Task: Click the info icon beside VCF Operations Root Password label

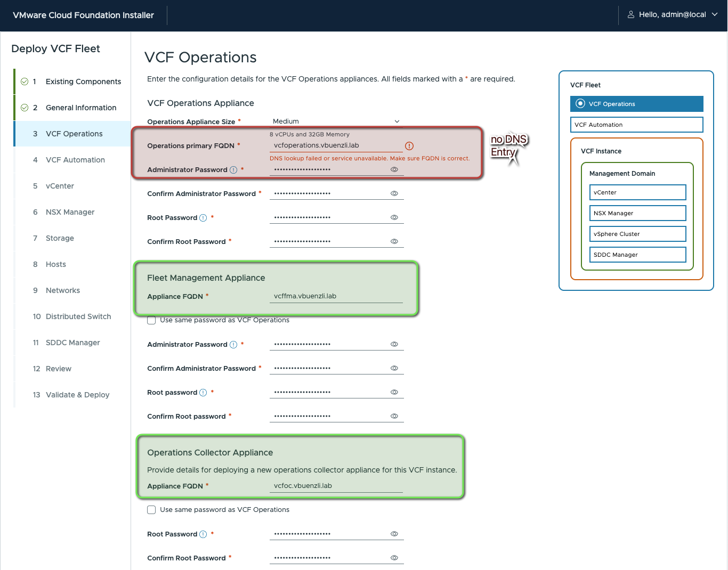Action: pyautogui.click(x=203, y=218)
